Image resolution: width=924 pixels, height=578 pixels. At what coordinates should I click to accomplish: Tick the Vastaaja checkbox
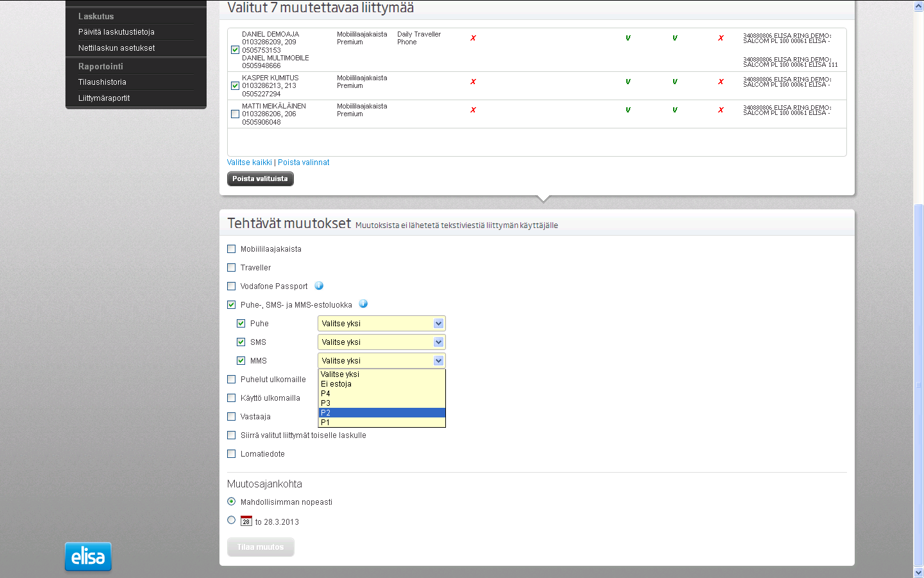tap(232, 416)
